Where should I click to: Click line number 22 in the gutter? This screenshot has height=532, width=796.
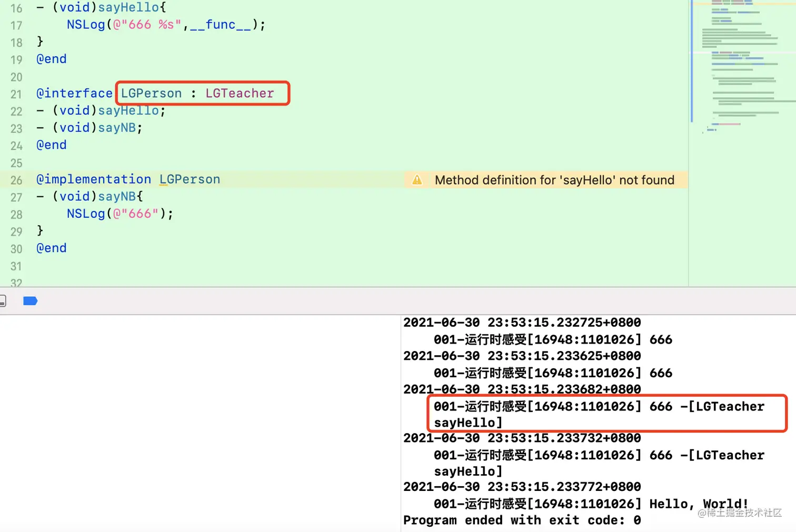[x=16, y=112]
